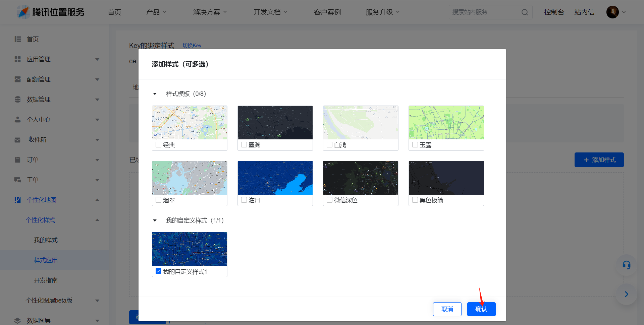Click the 烟翠 map thumbnail
Viewport: 644px width, 325px height.
[190, 178]
